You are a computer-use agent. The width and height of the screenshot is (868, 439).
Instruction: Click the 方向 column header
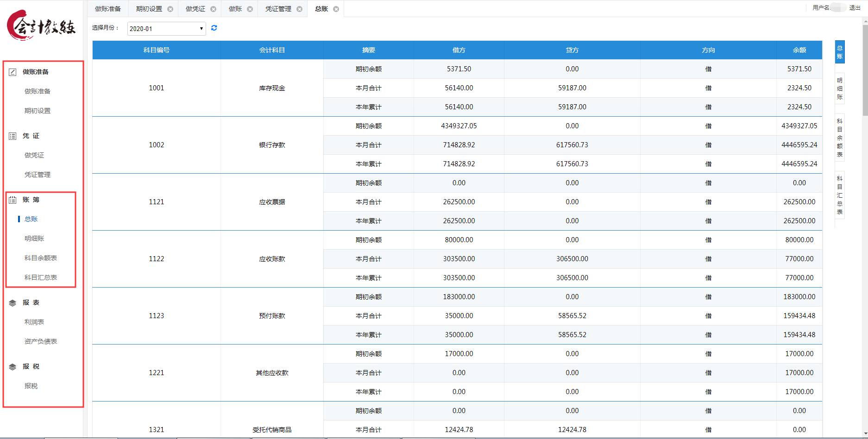pyautogui.click(x=709, y=50)
